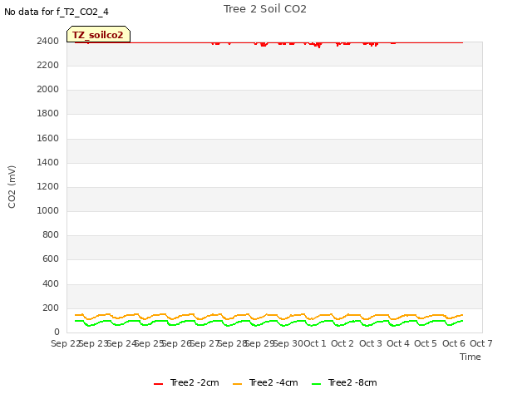This screenshot has height=399, width=532.
Task: Click the 0 y-axis tick label
Action: pos(57,332)
